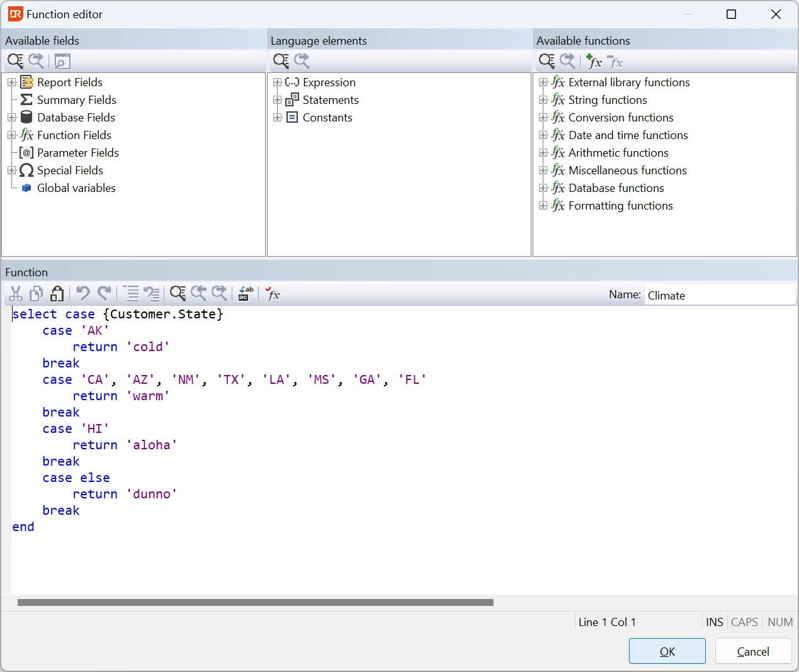The width and height of the screenshot is (799, 672).
Task: Click the Line 1 Col 1 status text
Action: tap(607, 622)
